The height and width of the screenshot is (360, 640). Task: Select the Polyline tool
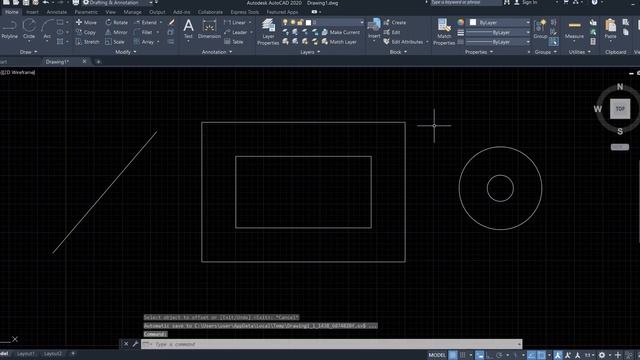coord(9,29)
